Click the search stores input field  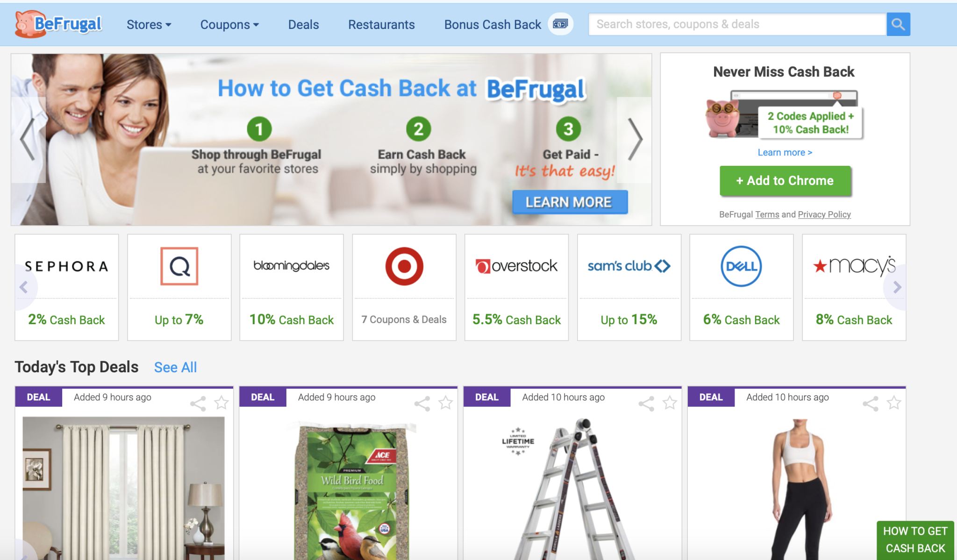click(737, 24)
